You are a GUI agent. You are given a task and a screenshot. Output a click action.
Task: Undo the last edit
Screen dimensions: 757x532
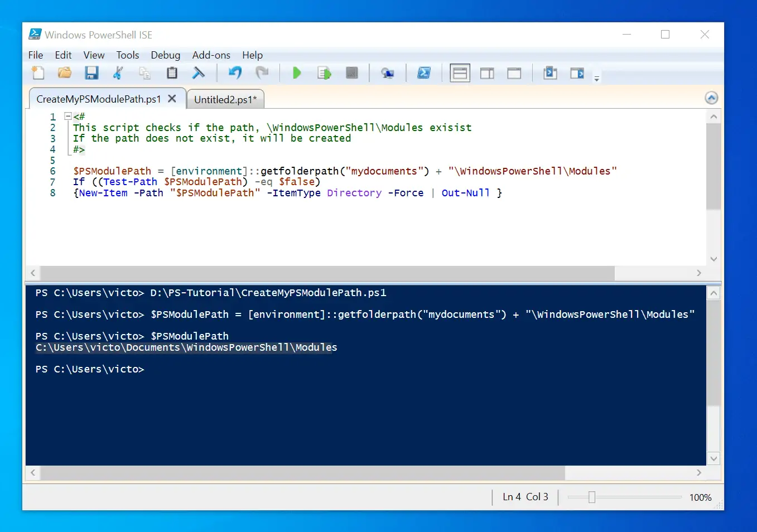click(x=235, y=73)
